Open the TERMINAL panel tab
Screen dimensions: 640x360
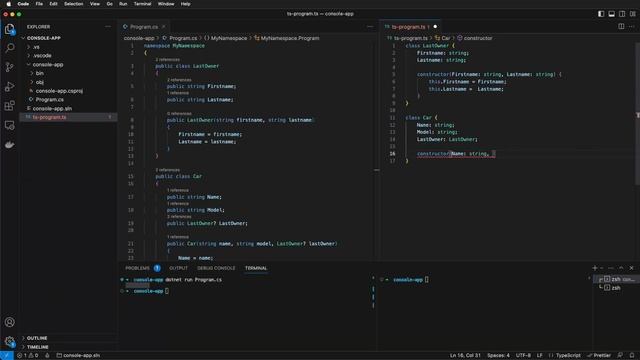(256, 268)
